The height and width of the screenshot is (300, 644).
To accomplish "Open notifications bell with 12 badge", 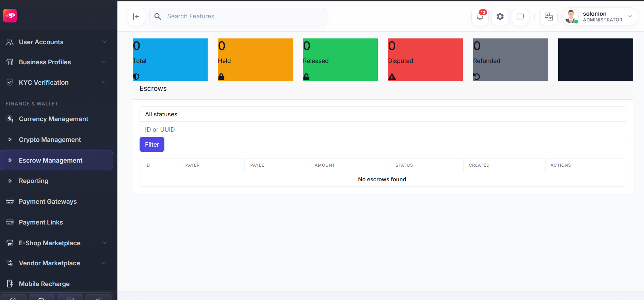I will [x=480, y=16].
